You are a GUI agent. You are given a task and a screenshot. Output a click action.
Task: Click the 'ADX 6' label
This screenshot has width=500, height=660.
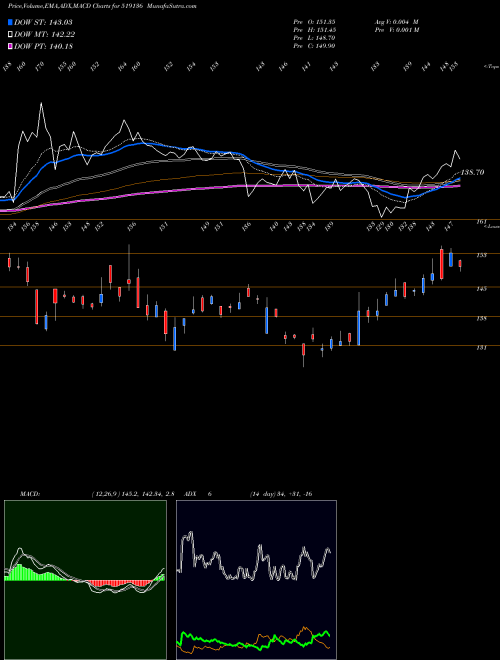pos(197,494)
